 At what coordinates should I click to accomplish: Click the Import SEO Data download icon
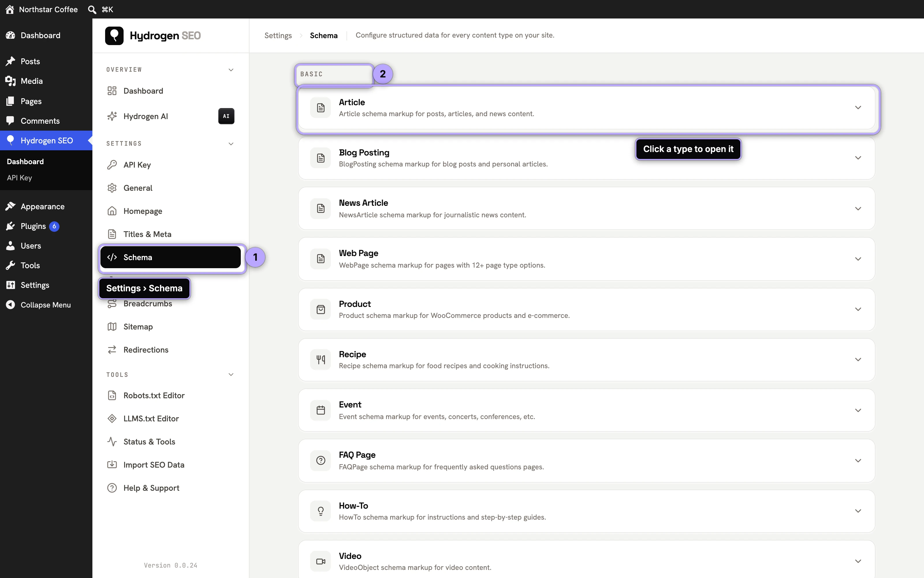point(112,464)
